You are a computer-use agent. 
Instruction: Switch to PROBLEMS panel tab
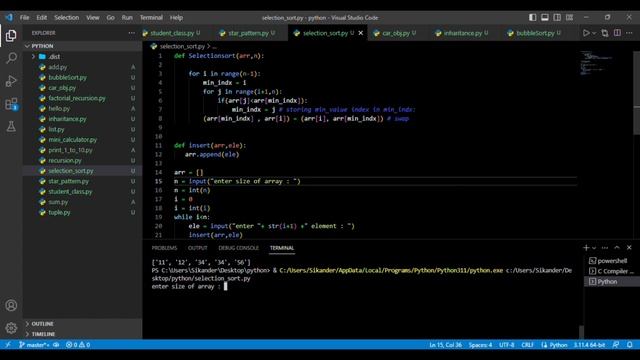point(164,248)
